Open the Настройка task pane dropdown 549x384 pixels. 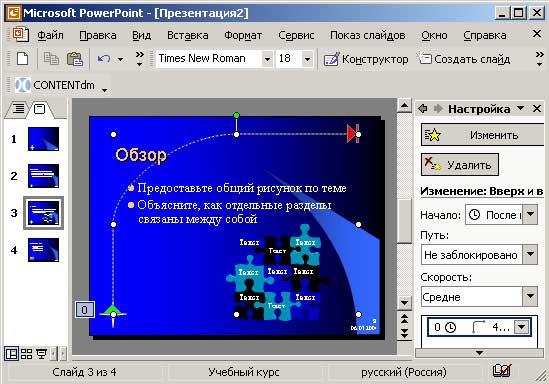(521, 108)
